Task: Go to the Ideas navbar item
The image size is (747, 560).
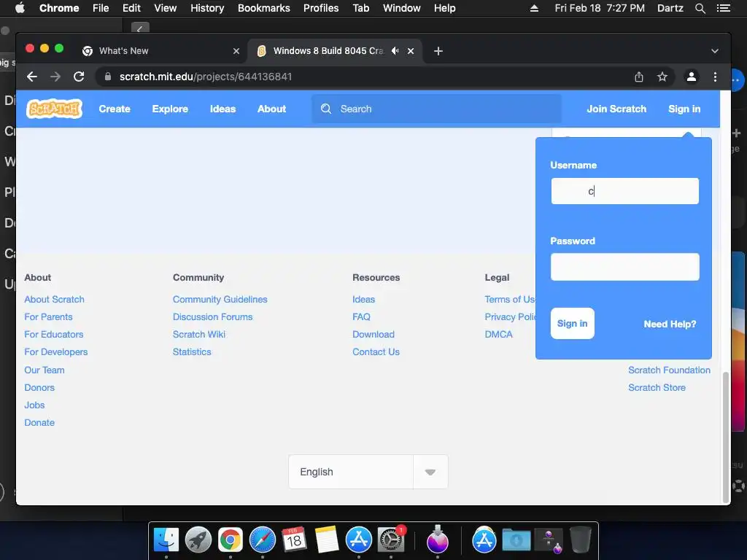Action: tap(223, 109)
